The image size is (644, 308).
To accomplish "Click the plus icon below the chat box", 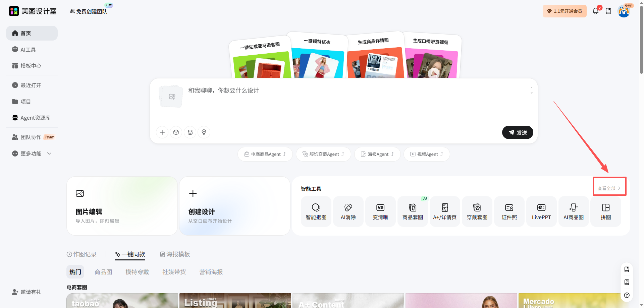I will (162, 132).
